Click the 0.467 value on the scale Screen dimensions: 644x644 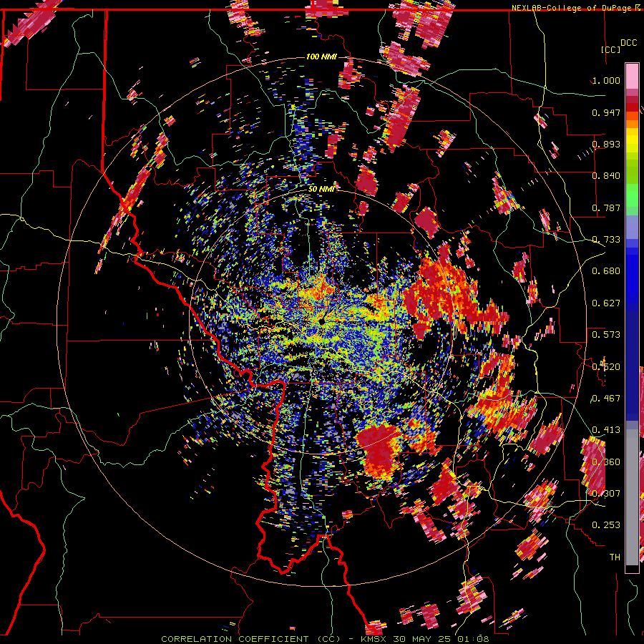[606, 398]
